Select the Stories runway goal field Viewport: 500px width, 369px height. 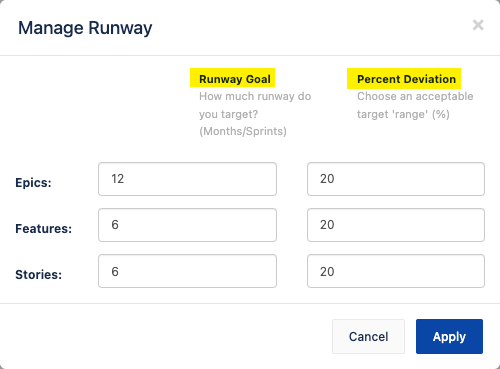pyautogui.click(x=187, y=271)
